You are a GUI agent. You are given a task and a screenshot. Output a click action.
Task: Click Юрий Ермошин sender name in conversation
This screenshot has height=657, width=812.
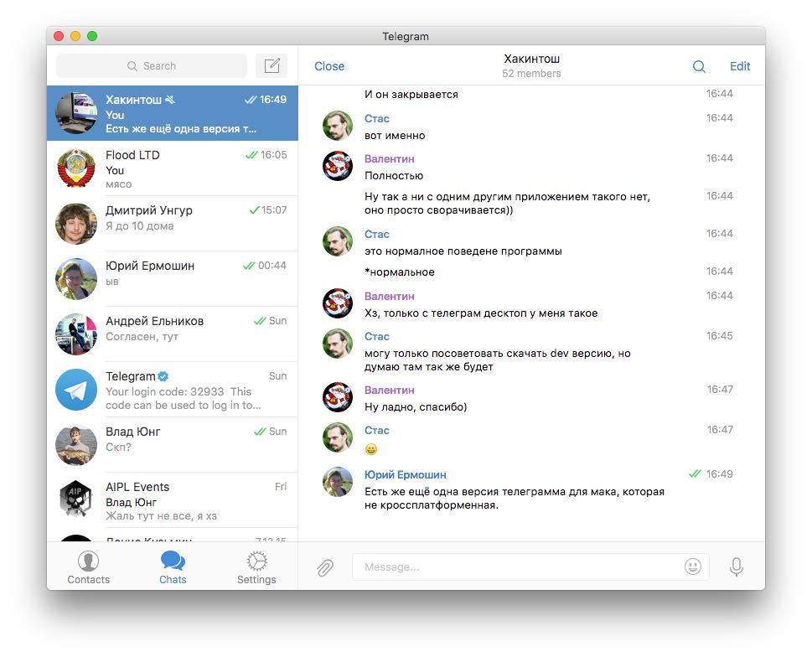405,475
